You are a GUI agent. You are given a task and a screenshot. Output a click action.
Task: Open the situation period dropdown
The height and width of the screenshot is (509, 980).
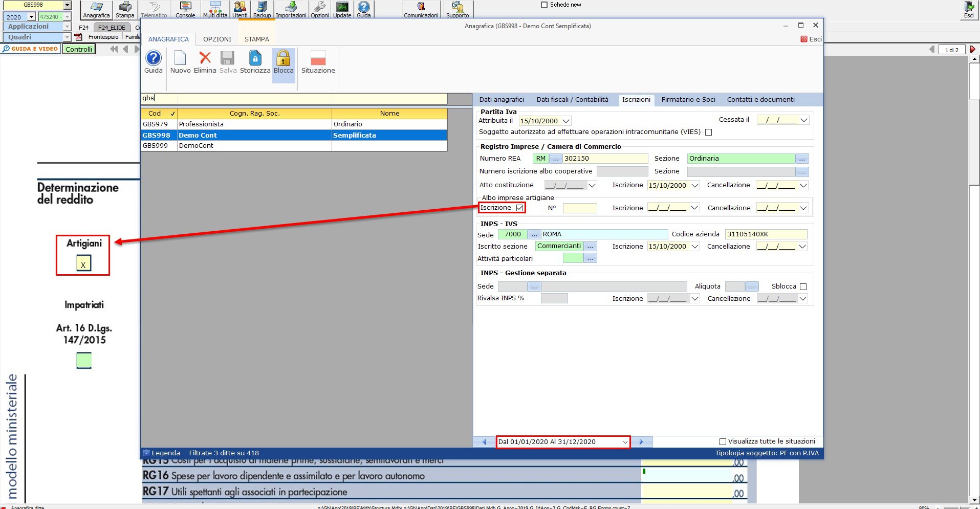click(625, 442)
